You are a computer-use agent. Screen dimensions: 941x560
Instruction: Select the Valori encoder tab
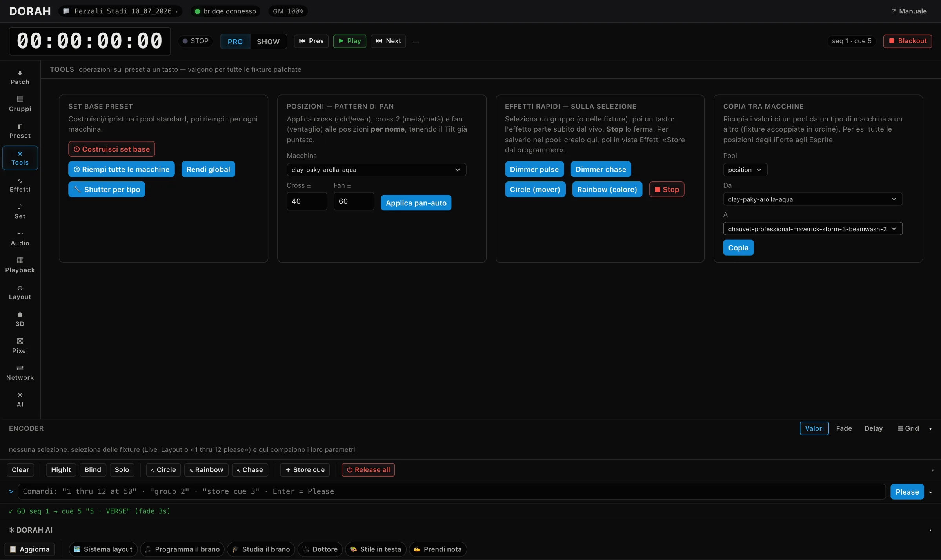click(x=814, y=428)
